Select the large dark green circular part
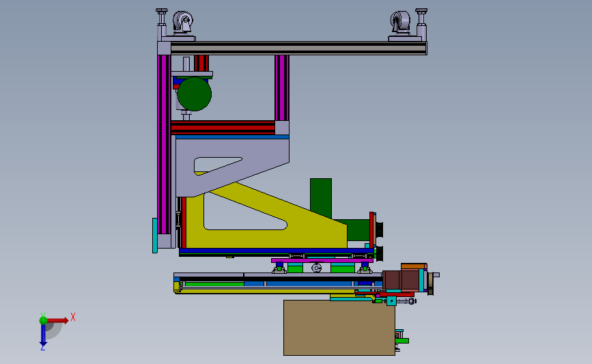This screenshot has height=364, width=592. (195, 94)
